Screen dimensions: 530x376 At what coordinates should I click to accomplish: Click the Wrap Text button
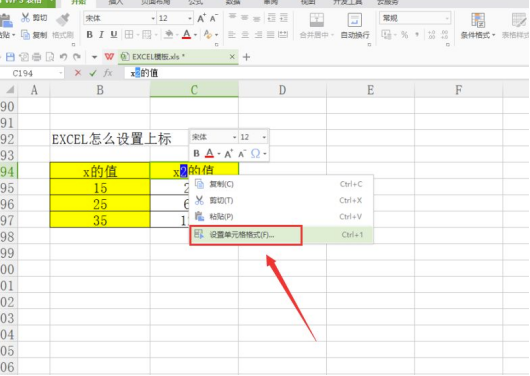click(x=355, y=25)
